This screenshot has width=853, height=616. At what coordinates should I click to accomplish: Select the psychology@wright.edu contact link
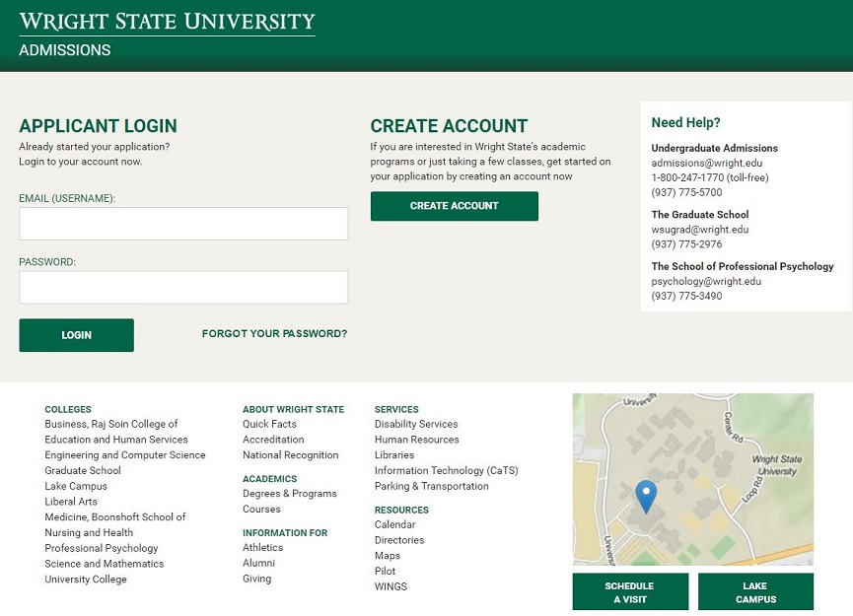click(x=706, y=281)
